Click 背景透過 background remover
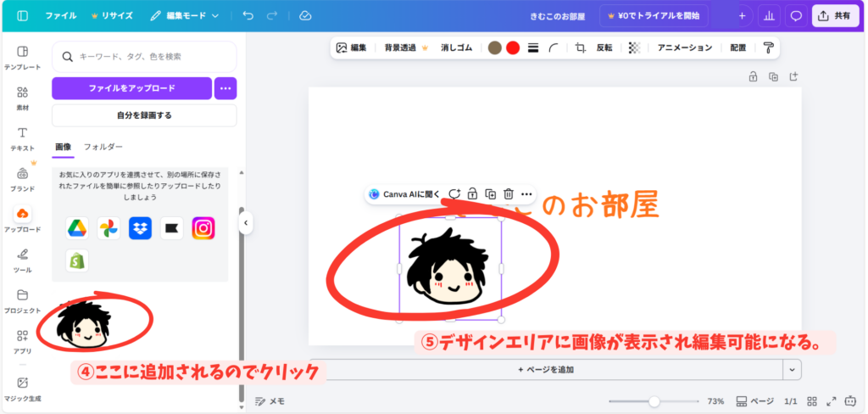 406,48
